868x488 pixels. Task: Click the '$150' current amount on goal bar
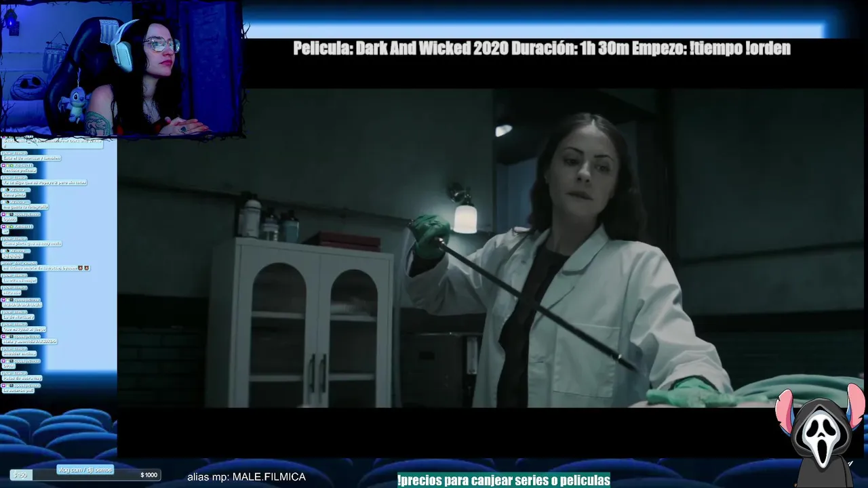(20, 475)
